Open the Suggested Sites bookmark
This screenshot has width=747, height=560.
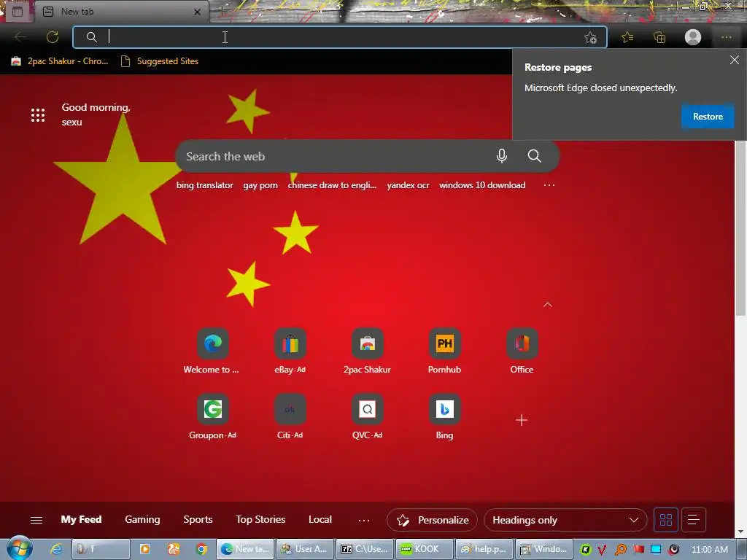click(x=160, y=61)
